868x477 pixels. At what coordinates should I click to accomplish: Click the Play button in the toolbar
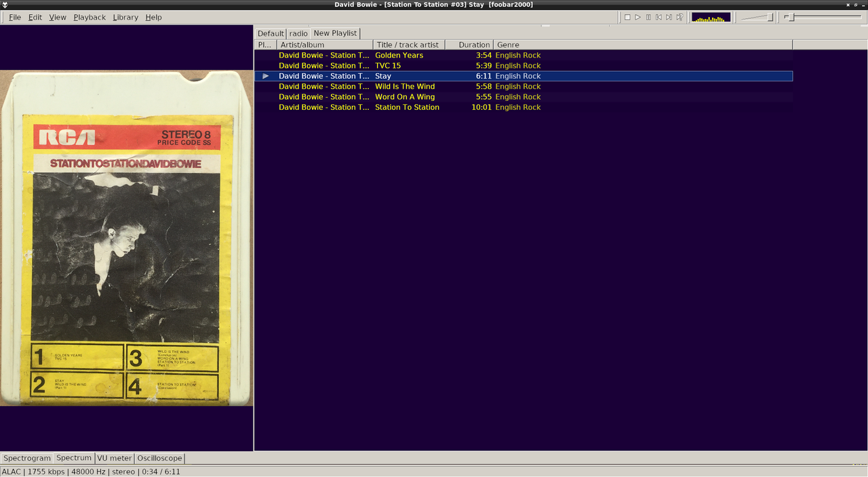637,17
